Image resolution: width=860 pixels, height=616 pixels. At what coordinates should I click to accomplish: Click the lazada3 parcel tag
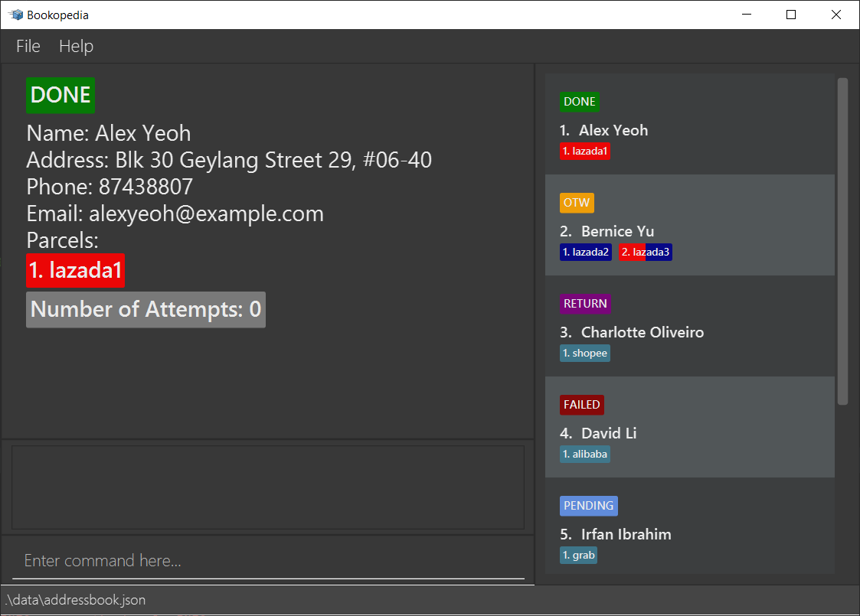coord(645,253)
